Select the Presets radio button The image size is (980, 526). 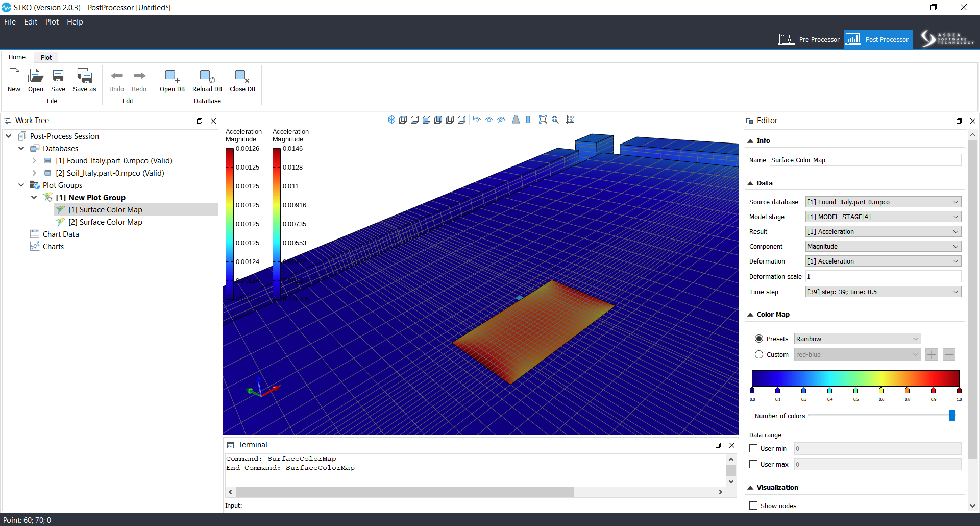[x=759, y=339]
